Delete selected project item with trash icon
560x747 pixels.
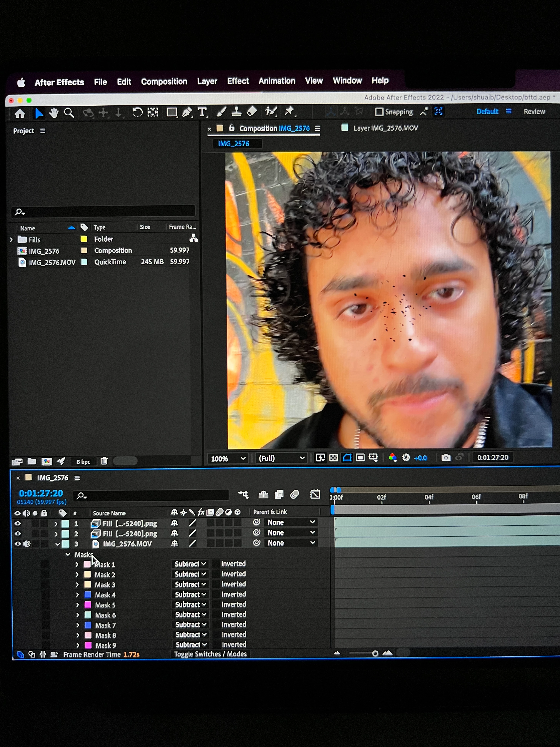click(104, 461)
